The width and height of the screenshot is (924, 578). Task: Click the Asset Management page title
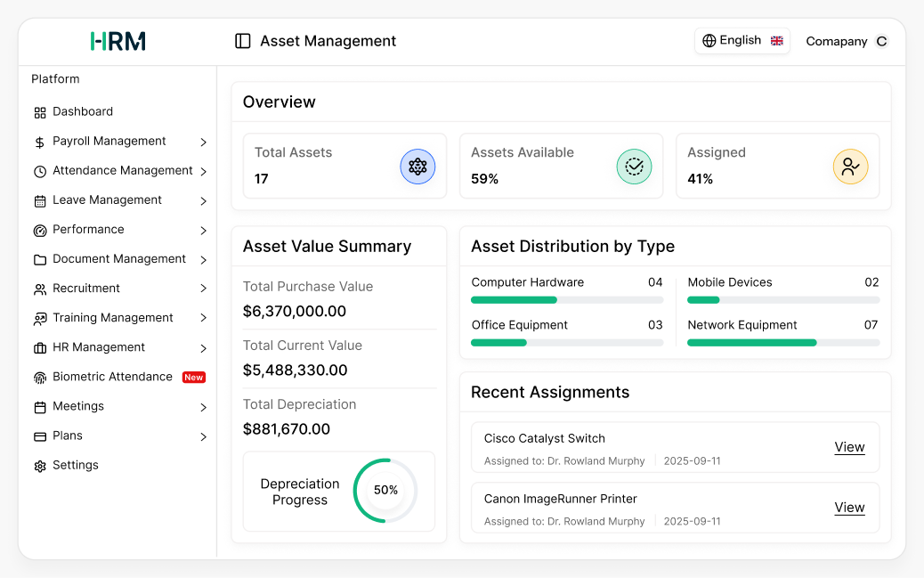tap(328, 41)
